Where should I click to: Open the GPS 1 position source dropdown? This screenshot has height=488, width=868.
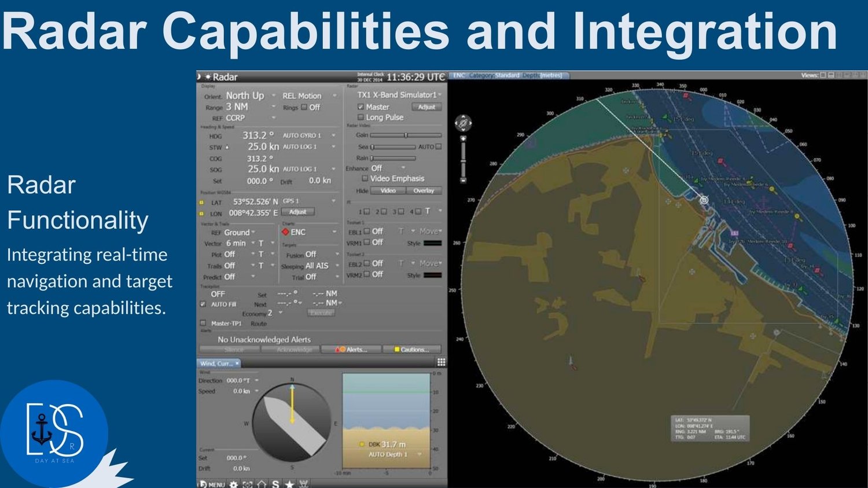click(x=309, y=201)
